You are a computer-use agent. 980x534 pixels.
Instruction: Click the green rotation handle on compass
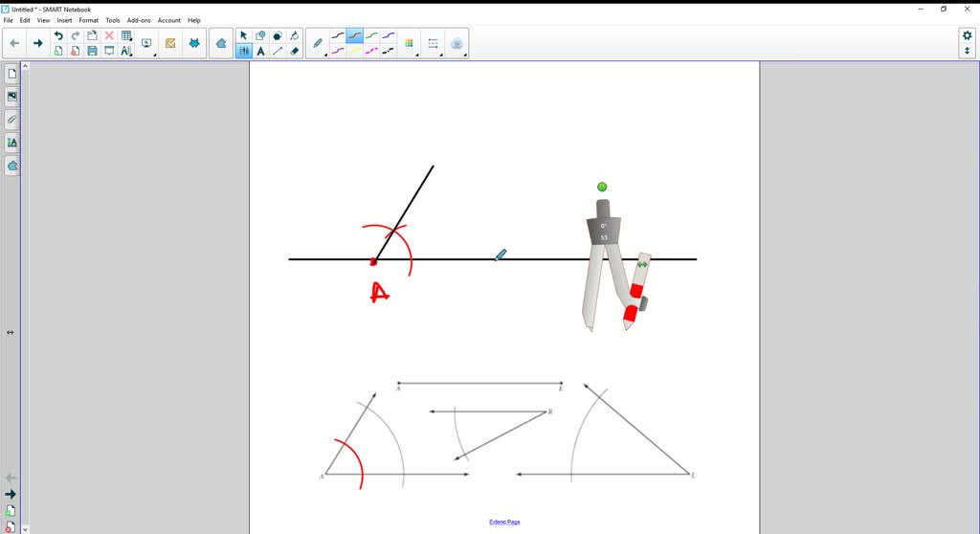point(602,187)
